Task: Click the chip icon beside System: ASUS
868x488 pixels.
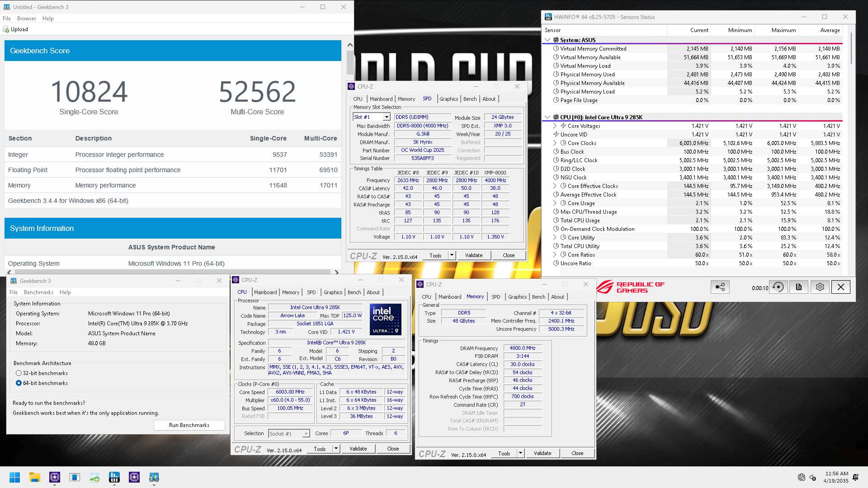Action: pyautogui.click(x=556, y=40)
